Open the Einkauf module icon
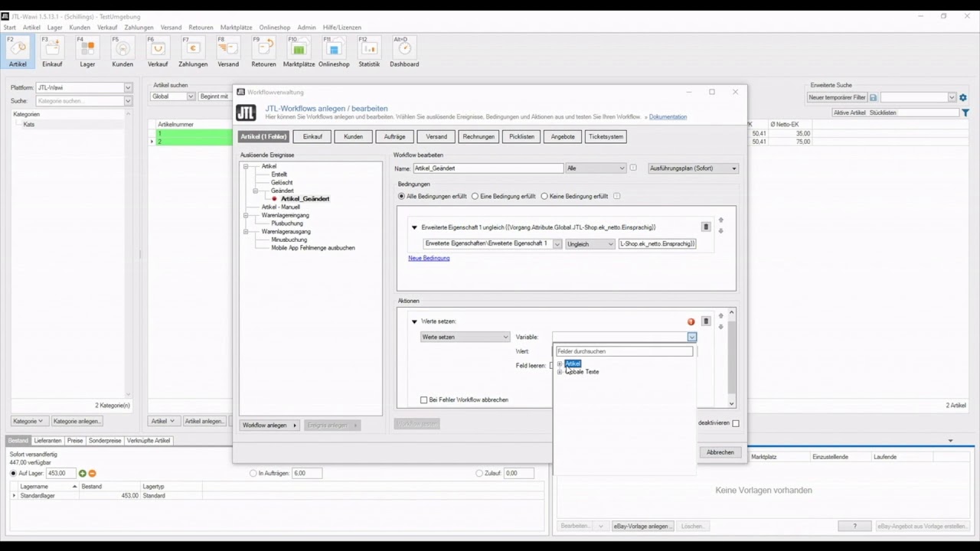 pyautogui.click(x=52, y=52)
